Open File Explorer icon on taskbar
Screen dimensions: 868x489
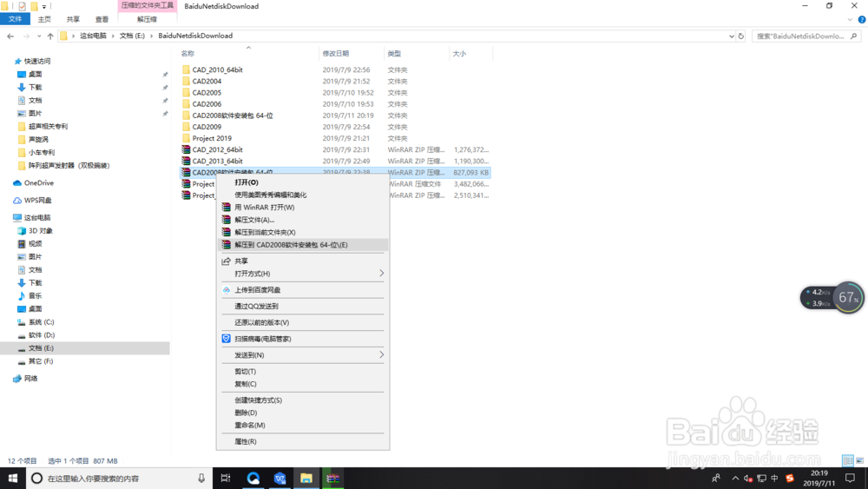[x=306, y=478]
